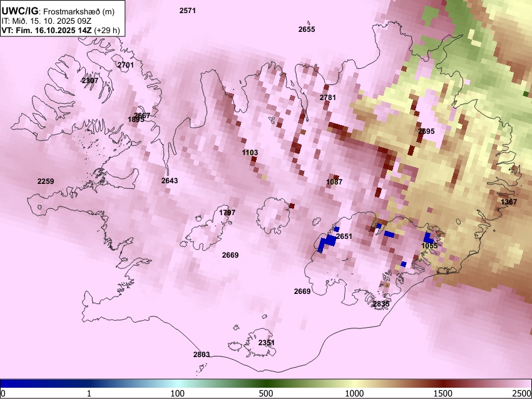This screenshot has height=399, width=532.
Task: Select the 2835 map label
Action: [x=381, y=304]
